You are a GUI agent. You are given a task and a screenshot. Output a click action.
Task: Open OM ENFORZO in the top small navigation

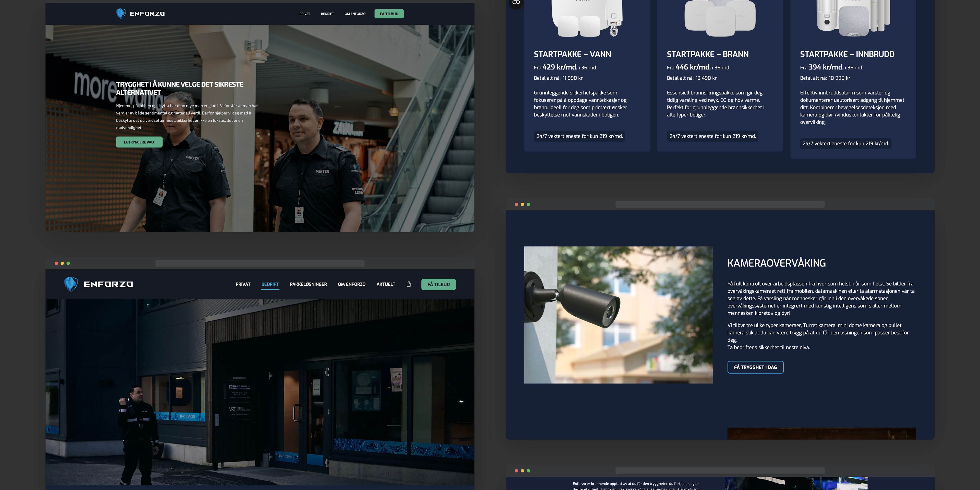click(355, 14)
